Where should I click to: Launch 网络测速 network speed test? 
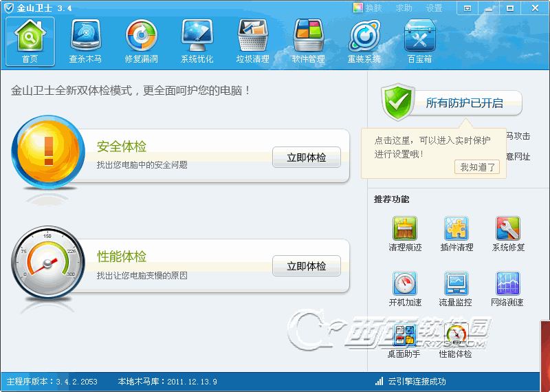[x=507, y=289]
